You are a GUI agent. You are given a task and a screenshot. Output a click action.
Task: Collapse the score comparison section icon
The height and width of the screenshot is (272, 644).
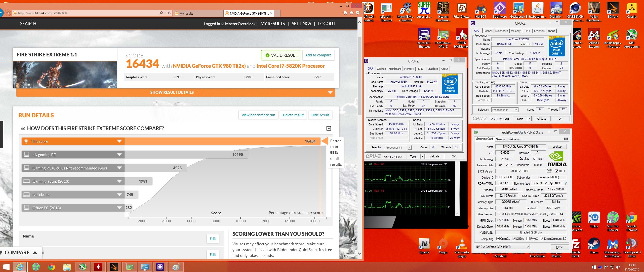tap(329, 128)
